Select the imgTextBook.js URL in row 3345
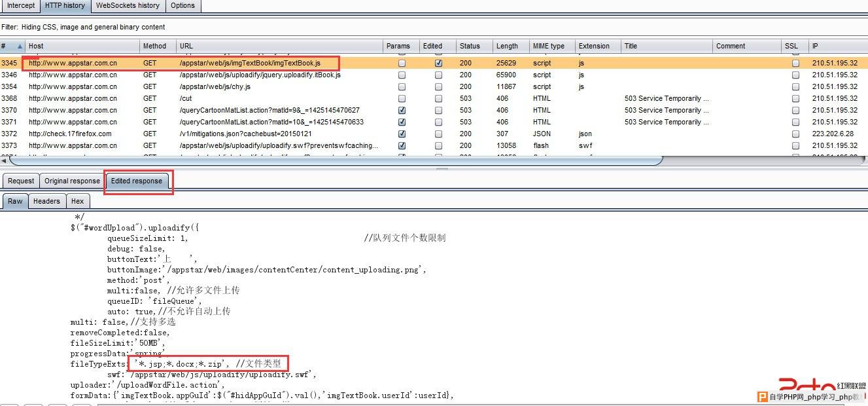This screenshot has width=868, height=406. pyautogui.click(x=250, y=63)
